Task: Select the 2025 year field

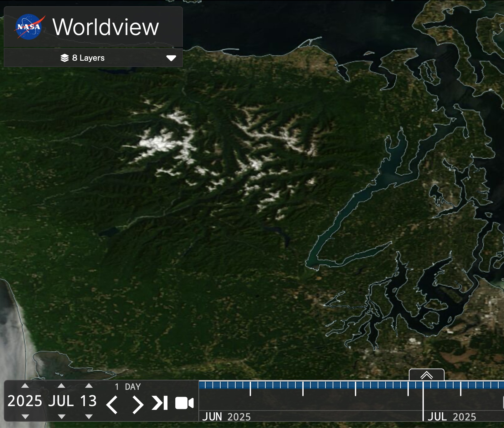Action: point(25,401)
